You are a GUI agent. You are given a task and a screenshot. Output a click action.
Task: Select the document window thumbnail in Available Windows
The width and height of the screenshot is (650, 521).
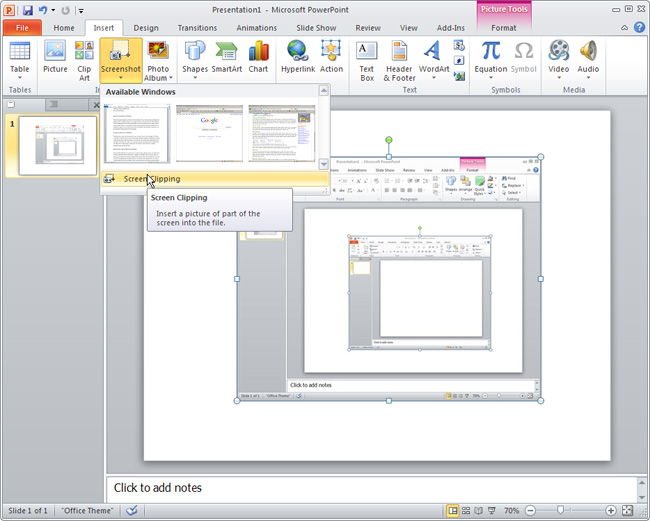[137, 133]
